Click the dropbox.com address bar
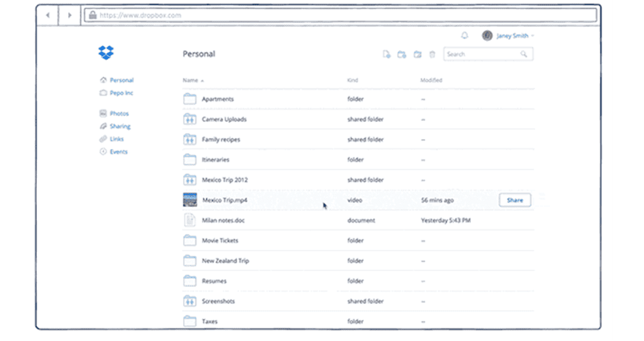The height and width of the screenshot is (341, 644). 340,15
